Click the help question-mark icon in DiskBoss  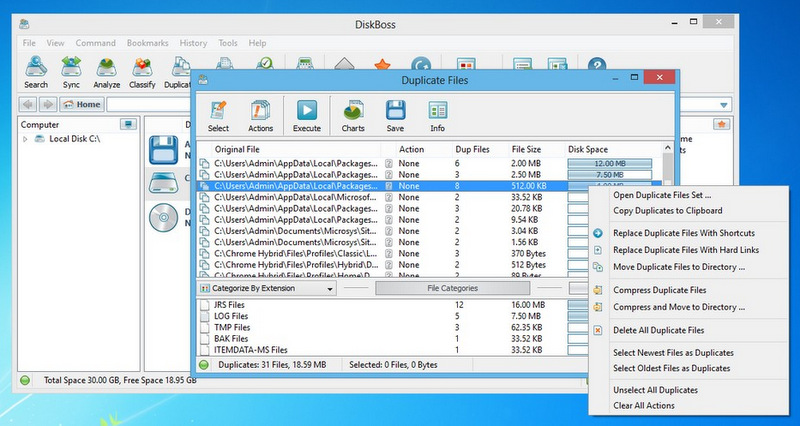[596, 64]
